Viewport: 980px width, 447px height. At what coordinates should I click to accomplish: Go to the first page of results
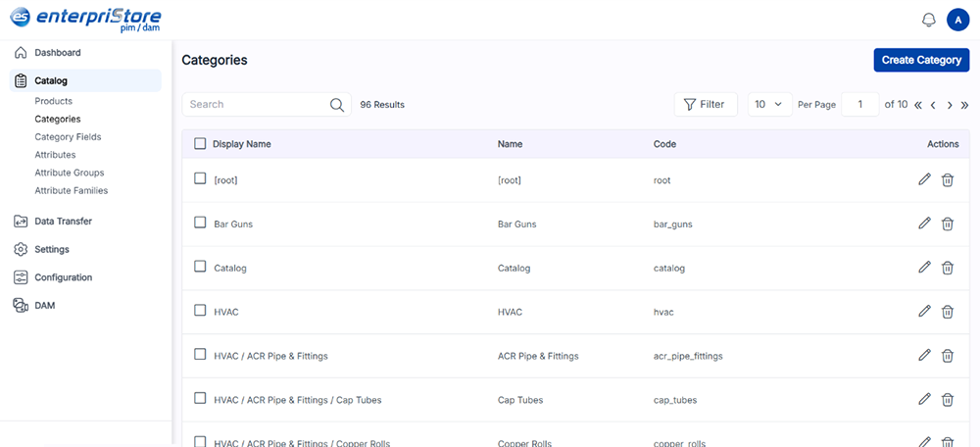pos(918,105)
